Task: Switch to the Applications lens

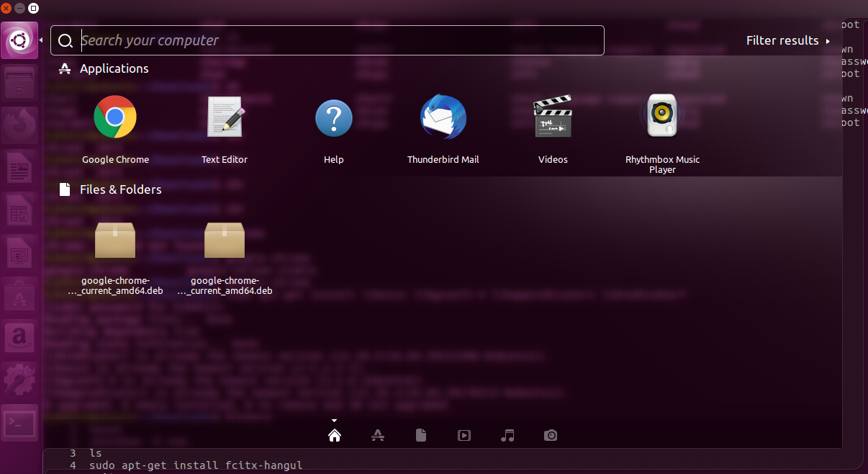Action: 377,435
